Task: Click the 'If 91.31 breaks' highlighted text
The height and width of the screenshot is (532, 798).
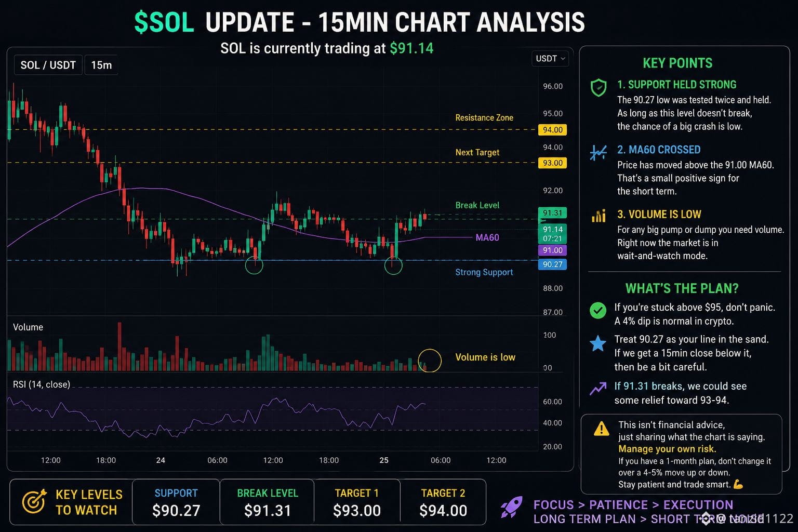Action: click(x=648, y=387)
